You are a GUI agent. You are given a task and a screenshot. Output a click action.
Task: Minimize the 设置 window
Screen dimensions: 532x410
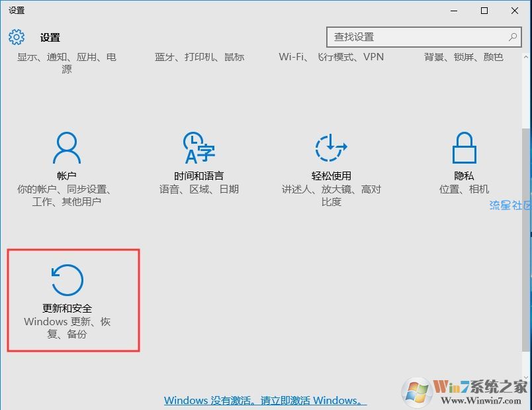point(454,11)
